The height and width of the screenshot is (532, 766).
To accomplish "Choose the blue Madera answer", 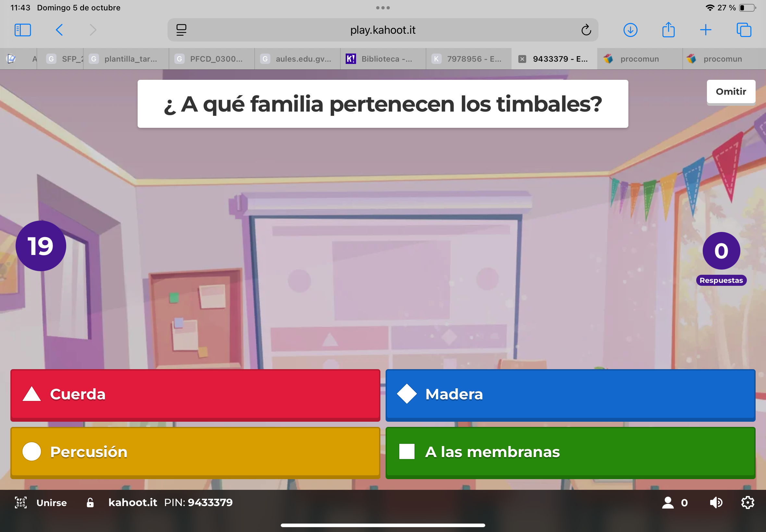I will (570, 394).
